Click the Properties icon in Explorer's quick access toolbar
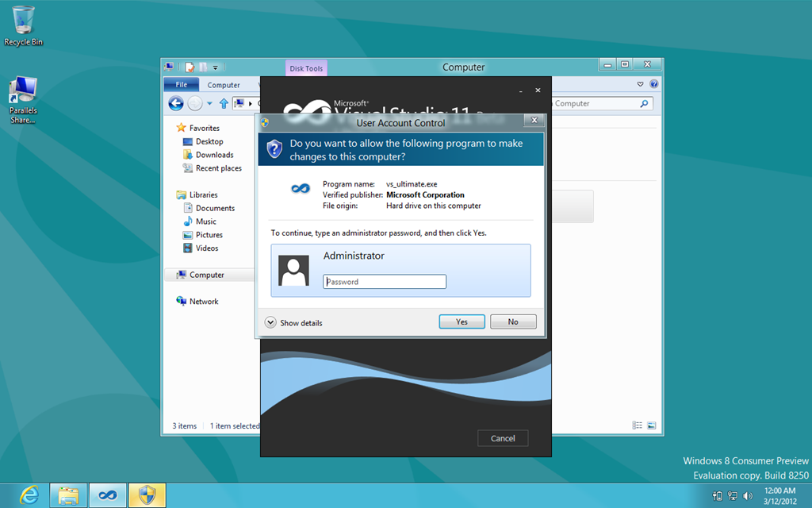This screenshot has height=508, width=812. pyautogui.click(x=190, y=67)
